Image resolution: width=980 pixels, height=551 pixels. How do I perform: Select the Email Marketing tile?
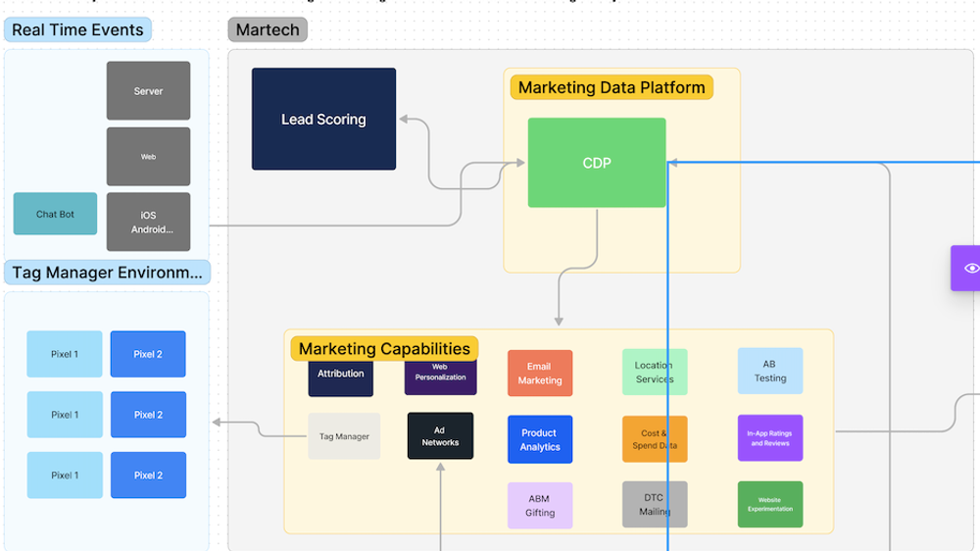pyautogui.click(x=540, y=374)
